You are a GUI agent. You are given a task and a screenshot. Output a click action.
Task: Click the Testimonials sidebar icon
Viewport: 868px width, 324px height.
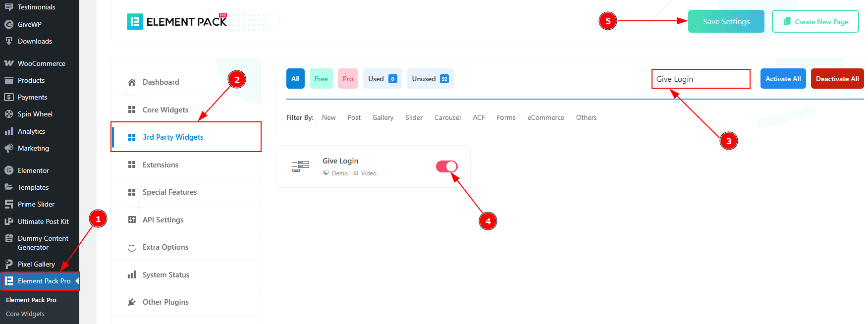tap(9, 7)
